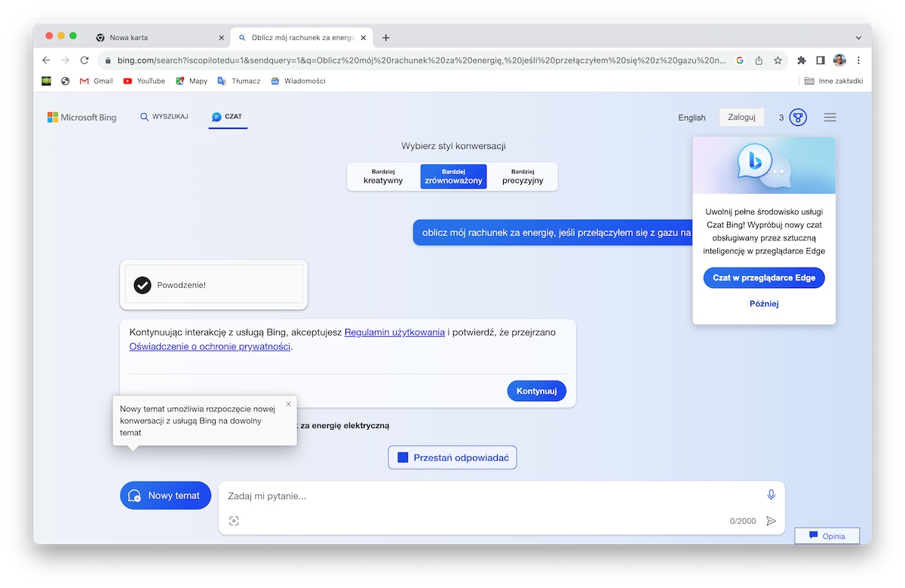Open the hamburger settings menu
This screenshot has height=588, width=905.
(x=830, y=118)
